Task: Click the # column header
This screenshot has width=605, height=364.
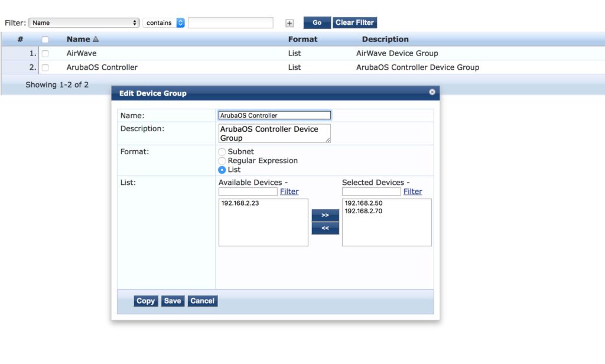Action: (21, 40)
